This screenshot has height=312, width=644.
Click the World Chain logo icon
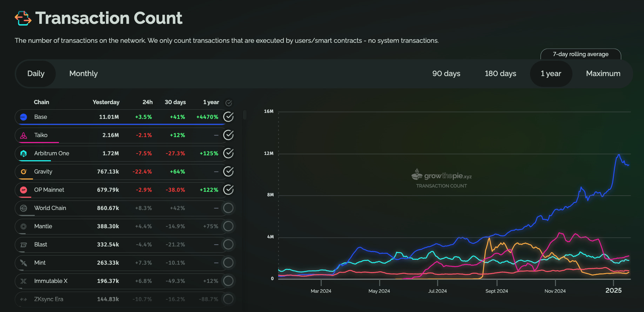[x=24, y=208]
